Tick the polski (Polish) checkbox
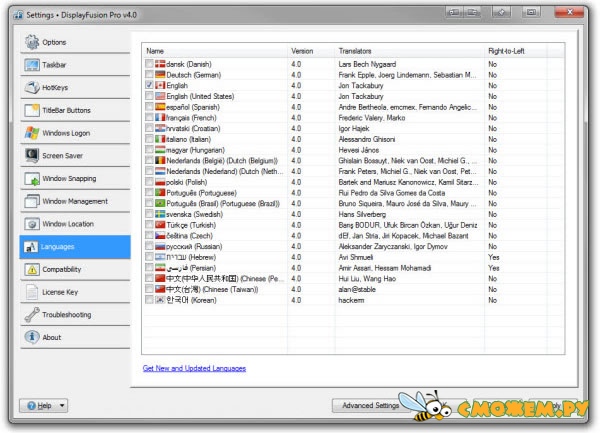The image size is (600, 433). (x=149, y=181)
